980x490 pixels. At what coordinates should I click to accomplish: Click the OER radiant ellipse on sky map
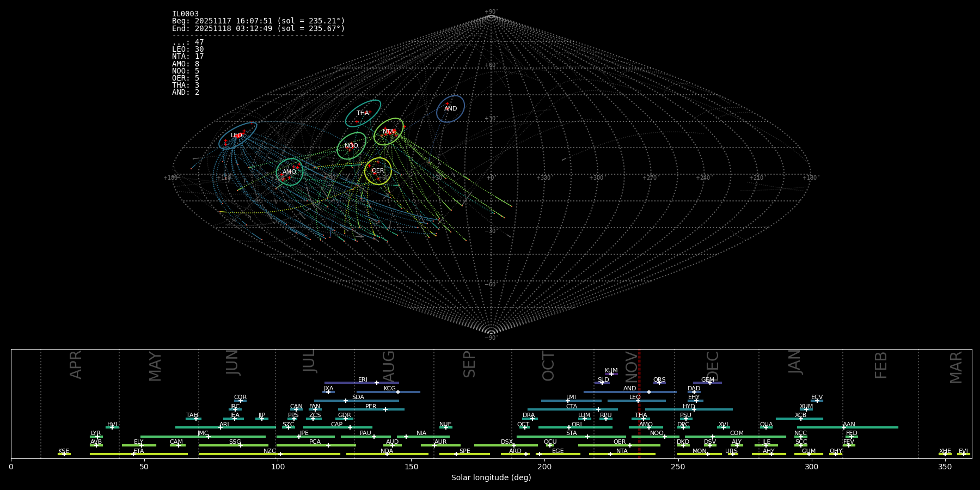(x=378, y=171)
